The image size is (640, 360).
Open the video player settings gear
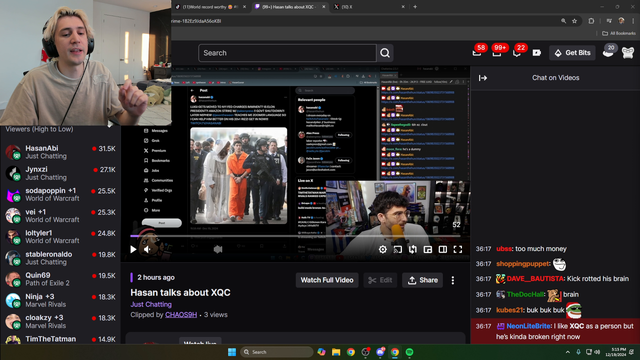pyautogui.click(x=382, y=249)
